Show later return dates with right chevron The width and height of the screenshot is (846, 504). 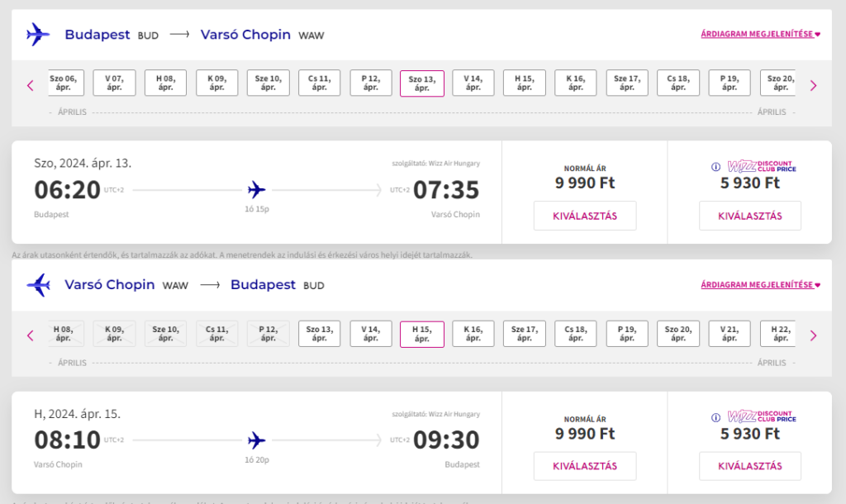pos(813,335)
